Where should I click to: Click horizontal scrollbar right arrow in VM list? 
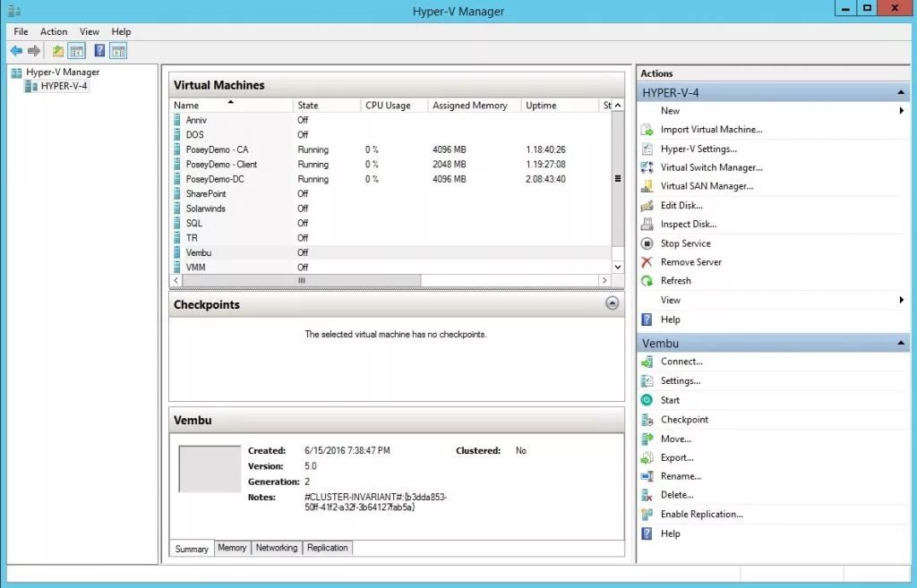coord(604,280)
